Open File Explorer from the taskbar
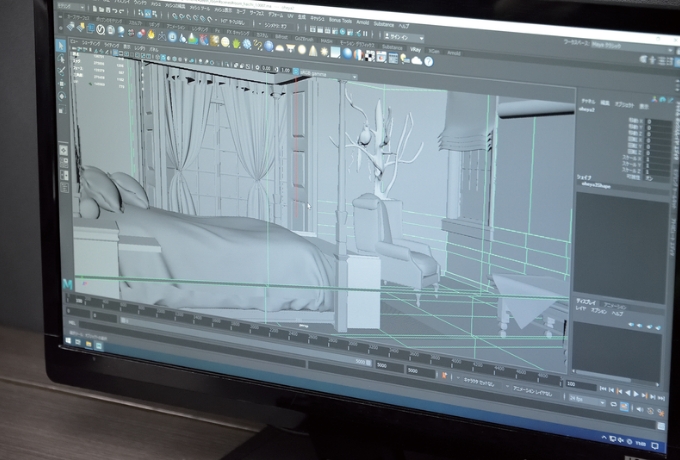This screenshot has height=460, width=680. click(x=88, y=344)
